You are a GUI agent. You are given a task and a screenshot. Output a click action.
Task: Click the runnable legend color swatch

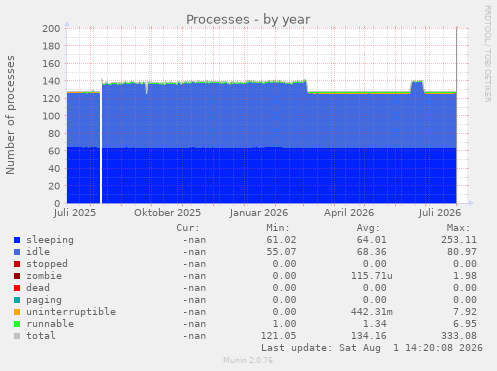pyautogui.click(x=17, y=324)
